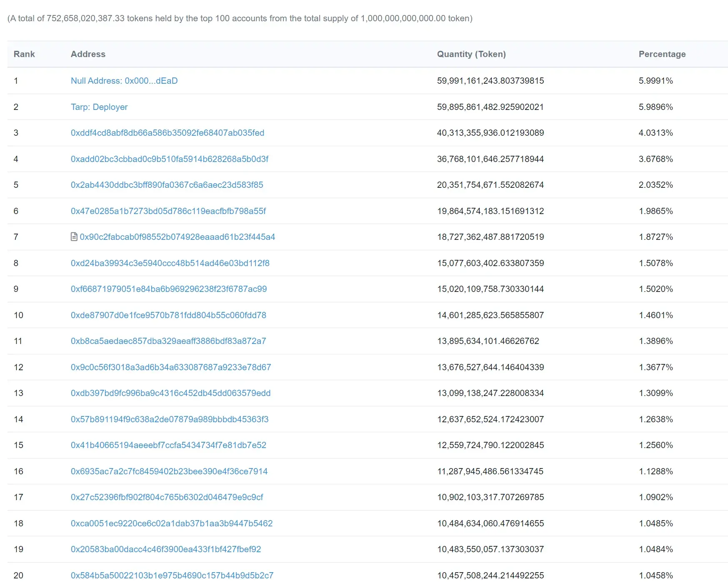Click percentage value 4.0313%
Image resolution: width=728 pixels, height=588 pixels.
tap(656, 133)
